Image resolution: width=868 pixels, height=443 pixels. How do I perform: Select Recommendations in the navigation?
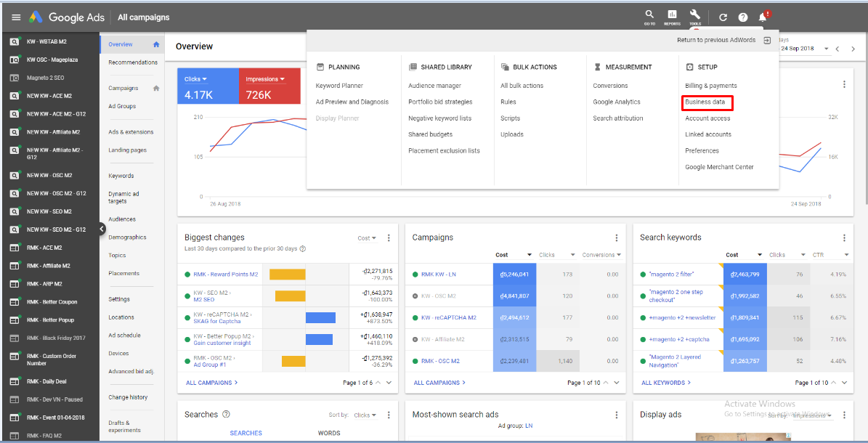133,62
